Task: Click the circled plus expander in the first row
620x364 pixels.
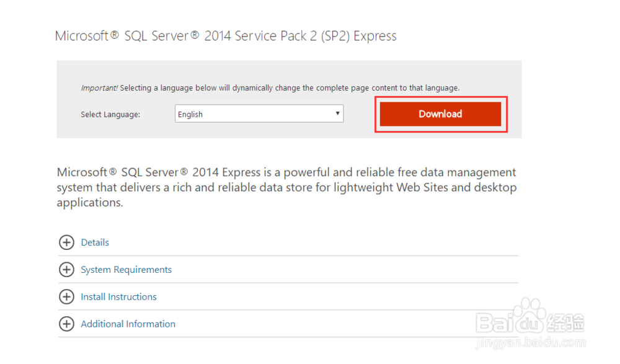Action: (x=66, y=242)
